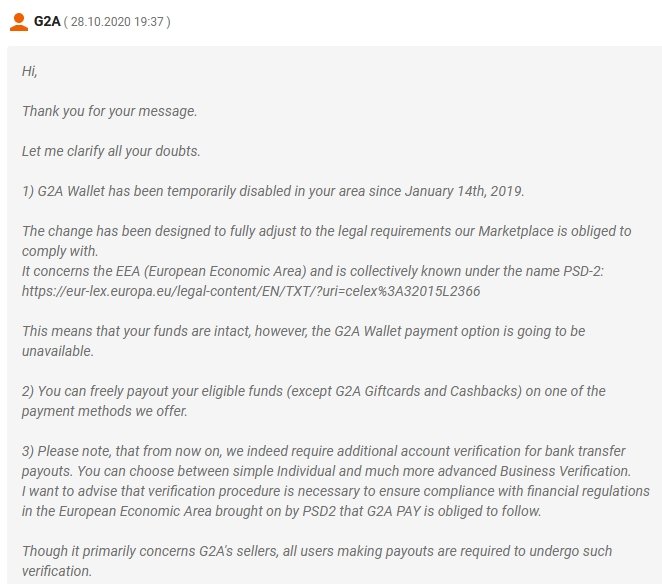
Task: Click the point 3 "Please note" sentence start
Action: [80, 450]
